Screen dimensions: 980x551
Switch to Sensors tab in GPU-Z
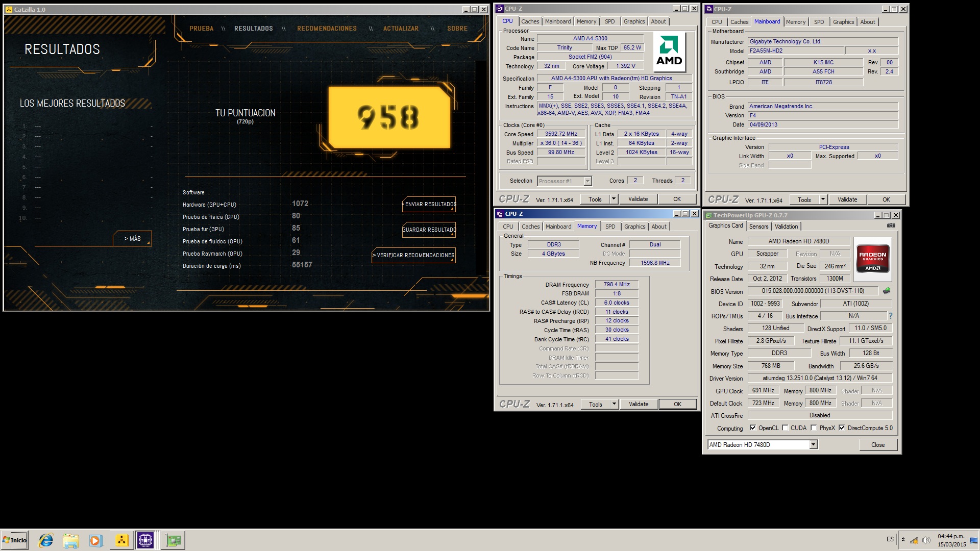758,227
